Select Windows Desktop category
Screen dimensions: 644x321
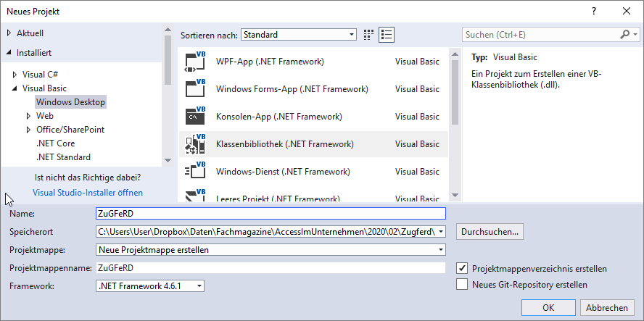70,101
